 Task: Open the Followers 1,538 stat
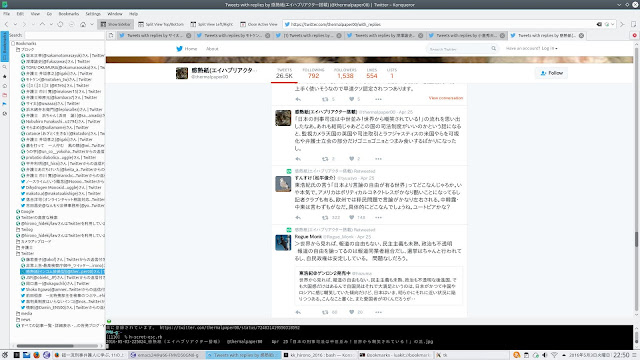[x=345, y=73]
